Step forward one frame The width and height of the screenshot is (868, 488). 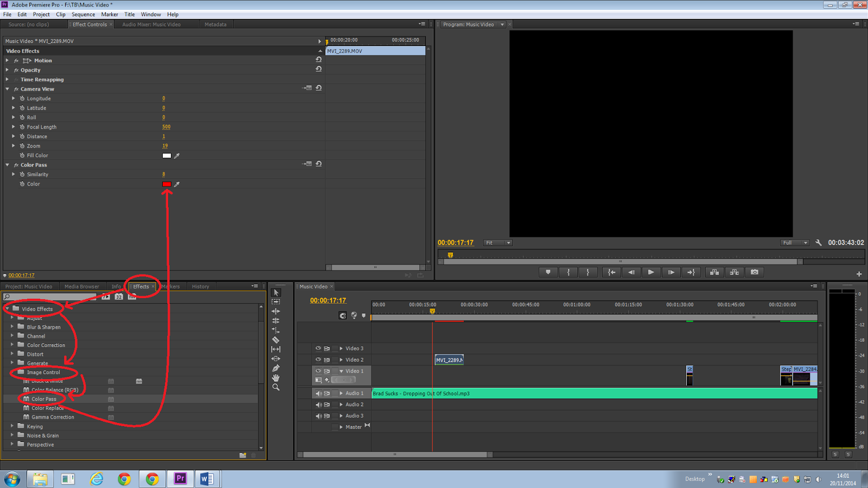[671, 272]
